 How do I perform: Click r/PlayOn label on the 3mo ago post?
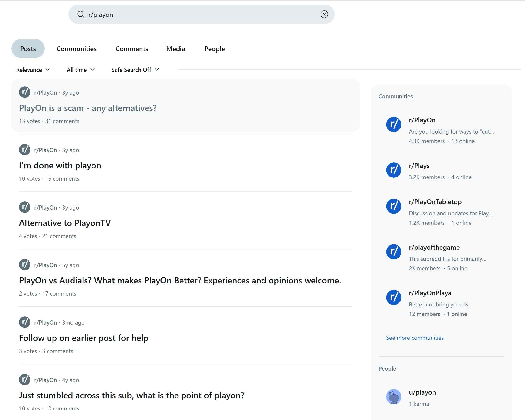[46, 322]
